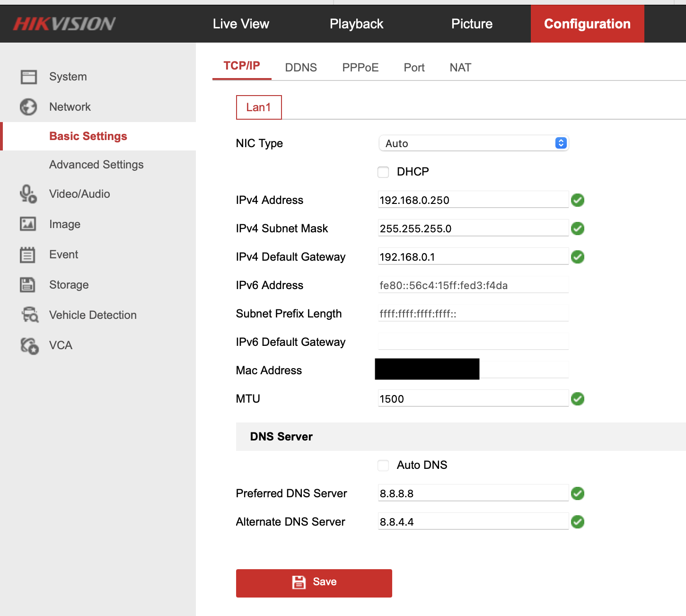Open Advanced Settings under Network

96,165
